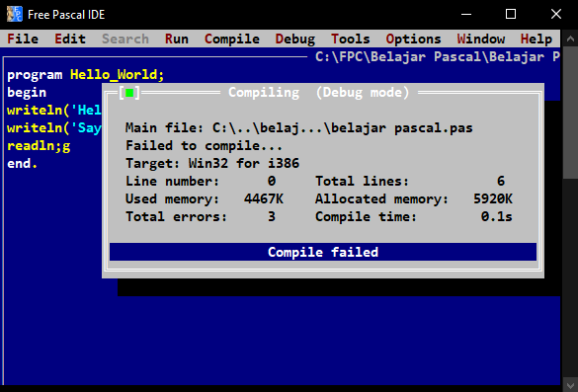
Task: Click the 'Allocated memory: 5920K' entry
Action: [x=414, y=198]
